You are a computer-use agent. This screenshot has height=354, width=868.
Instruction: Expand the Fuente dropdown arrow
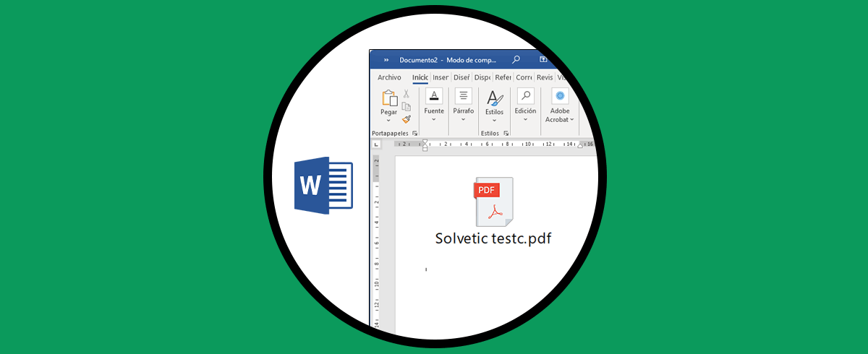tap(434, 120)
